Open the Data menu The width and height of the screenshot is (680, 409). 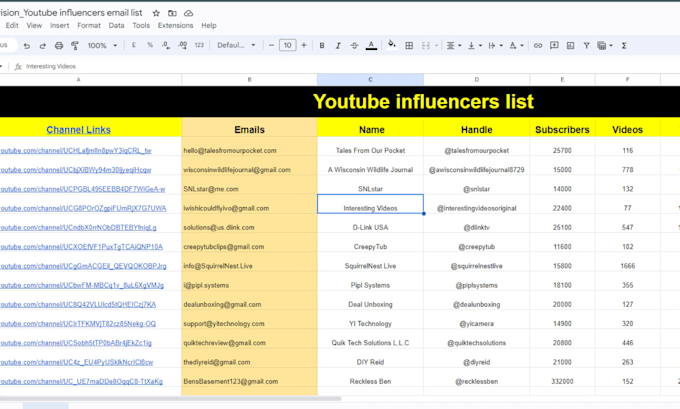click(x=116, y=26)
